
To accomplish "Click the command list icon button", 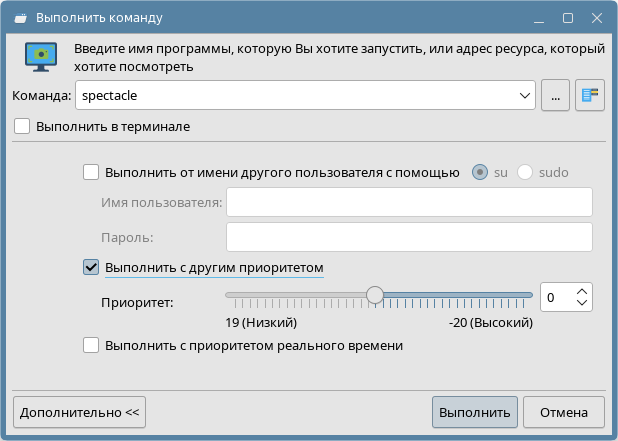I will click(590, 96).
